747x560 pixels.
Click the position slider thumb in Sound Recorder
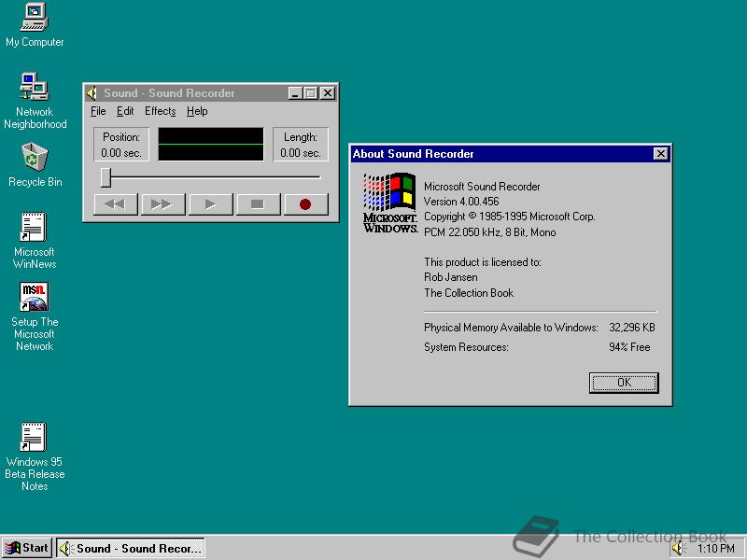point(106,177)
